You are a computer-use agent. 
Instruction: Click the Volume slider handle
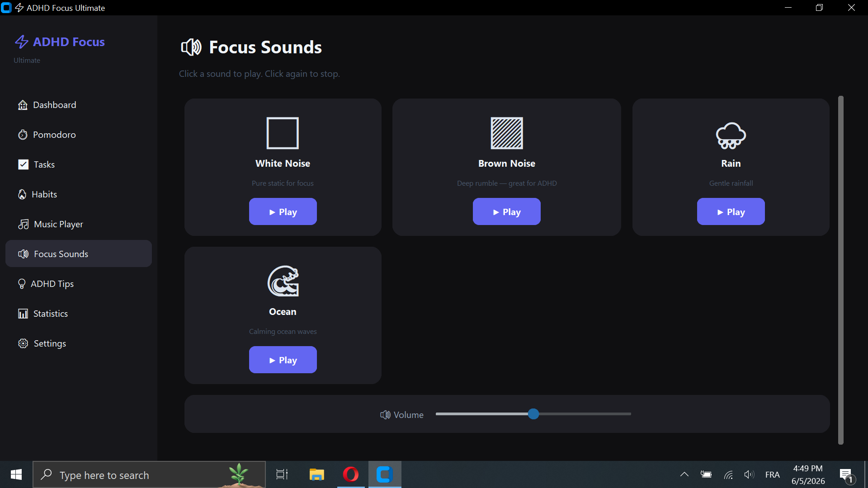(x=533, y=414)
